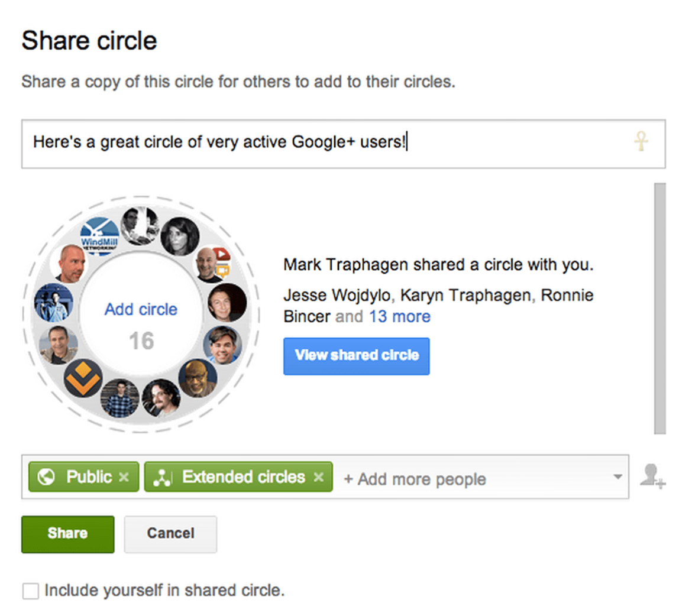Click the ankh icon in the message box
Image resolution: width=692 pixels, height=616 pixels.
pyautogui.click(x=641, y=142)
